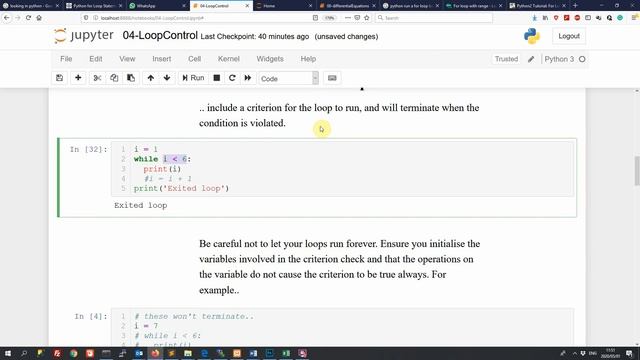Click the vertical page scrollbar thumb

(x=637, y=171)
